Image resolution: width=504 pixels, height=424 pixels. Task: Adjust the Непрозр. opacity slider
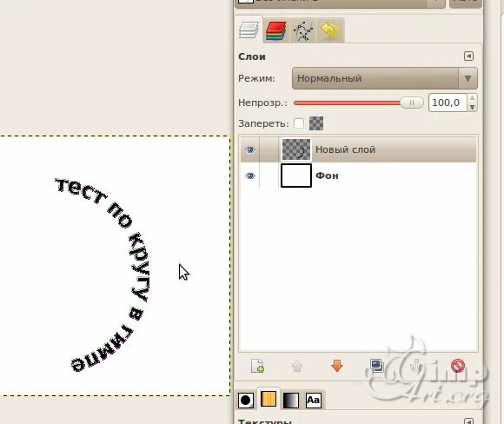[358, 103]
